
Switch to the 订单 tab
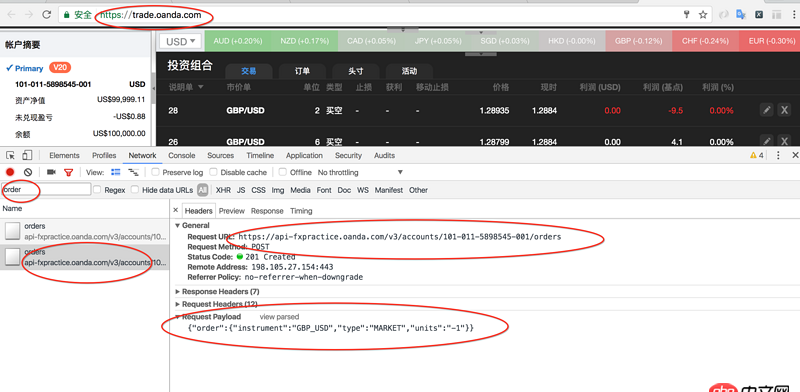tap(303, 71)
